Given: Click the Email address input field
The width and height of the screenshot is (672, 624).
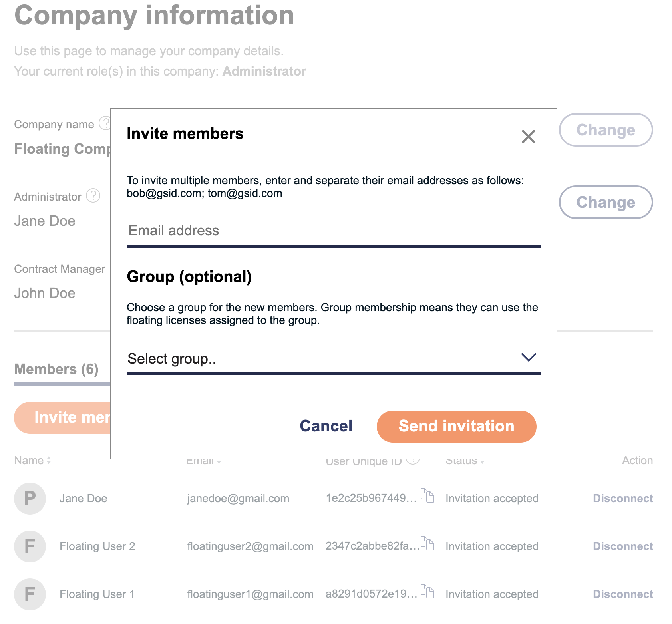Looking at the screenshot, I should 333,231.
